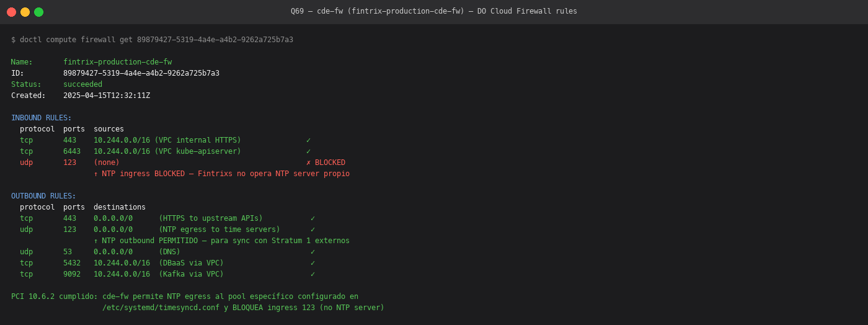Click the 'NTP egress to time servers' description
Screen dimensions: 868x325
click(x=219, y=229)
